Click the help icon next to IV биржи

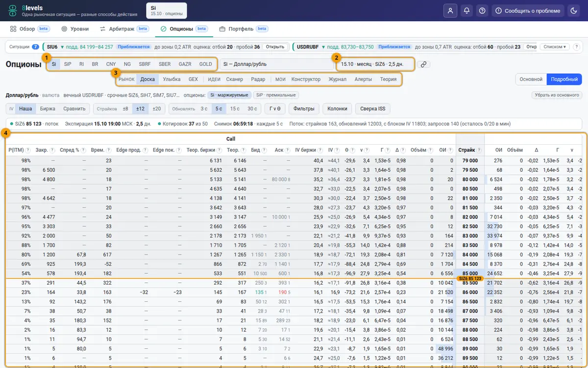(320, 150)
